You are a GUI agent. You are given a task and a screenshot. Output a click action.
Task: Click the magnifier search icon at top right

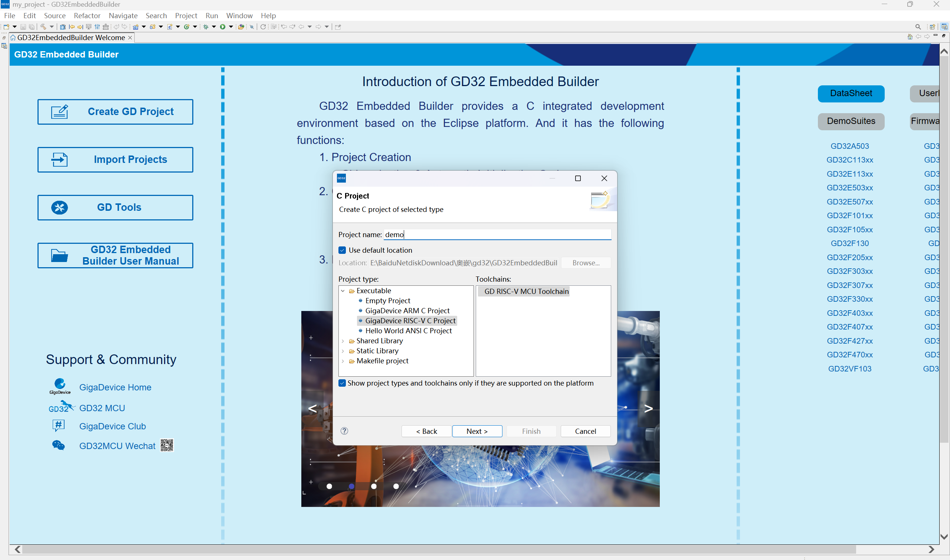tap(918, 27)
